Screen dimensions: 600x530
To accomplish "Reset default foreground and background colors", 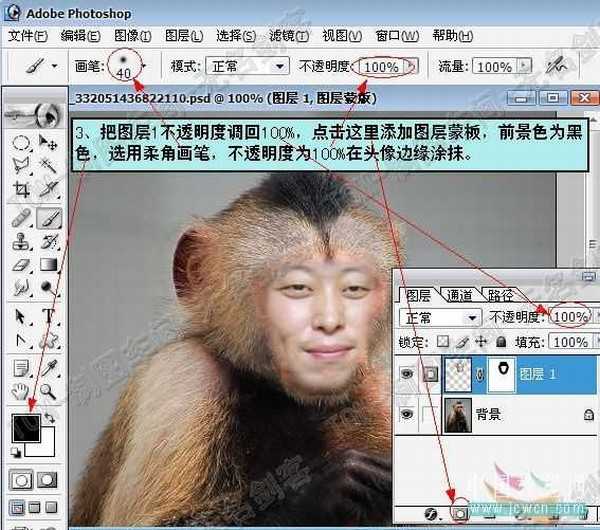I will pyautogui.click(x=16, y=452).
